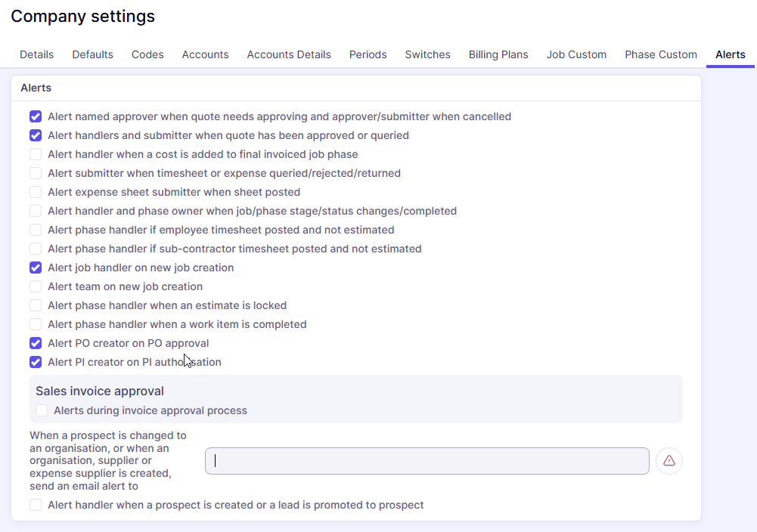The width and height of the screenshot is (757, 532).
Task: Open the Billing Plans tab
Action: (498, 54)
